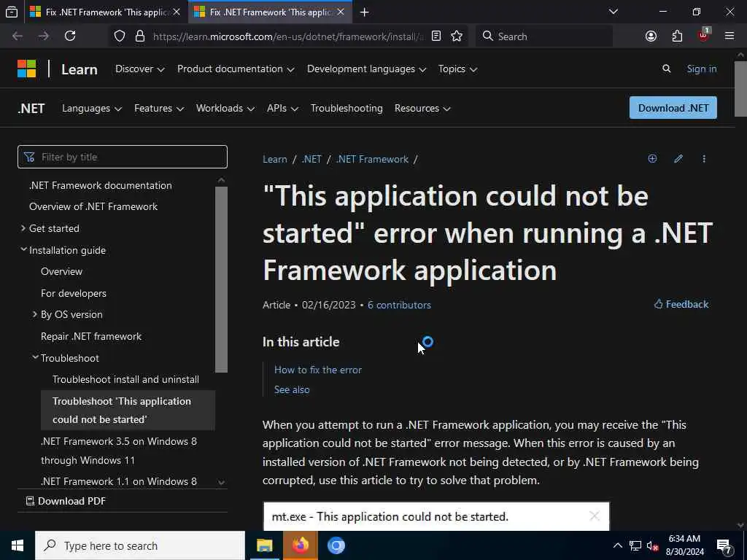Screen dimensions: 747x560
Task: Open Repair .NET framework in sidebar
Action: 91,336
